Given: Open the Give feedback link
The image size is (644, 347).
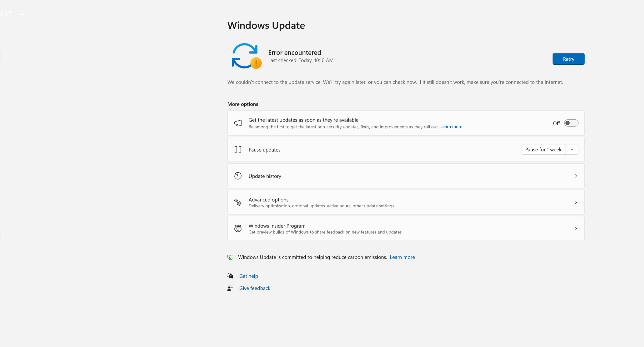Looking at the screenshot, I should pyautogui.click(x=255, y=288).
